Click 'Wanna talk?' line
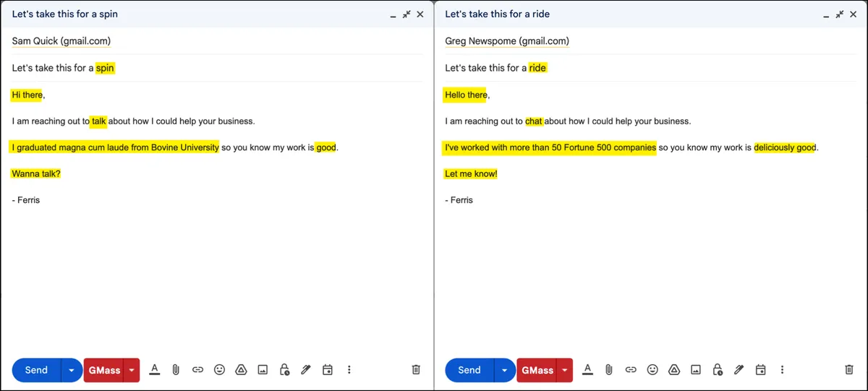The width and height of the screenshot is (868, 391). point(36,173)
